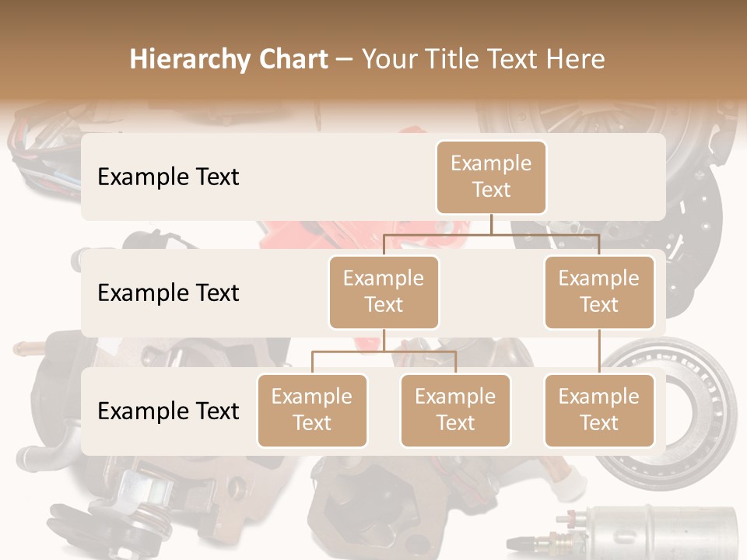
Task: Click the second row's "Example Text" label
Action: click(x=168, y=293)
